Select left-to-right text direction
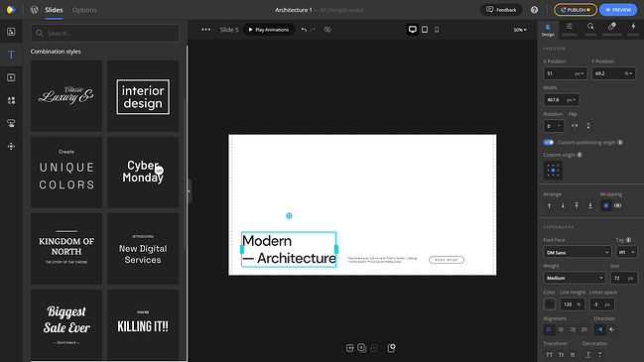 pyautogui.click(x=600, y=330)
